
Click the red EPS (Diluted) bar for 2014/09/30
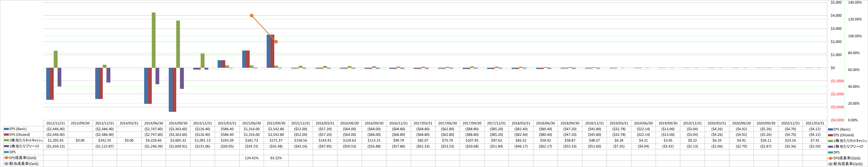[x=174, y=90]
